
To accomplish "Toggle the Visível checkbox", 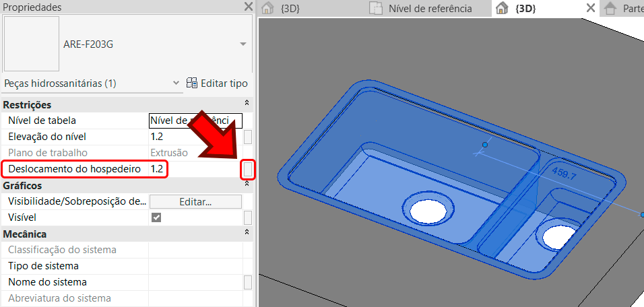I will click(156, 217).
